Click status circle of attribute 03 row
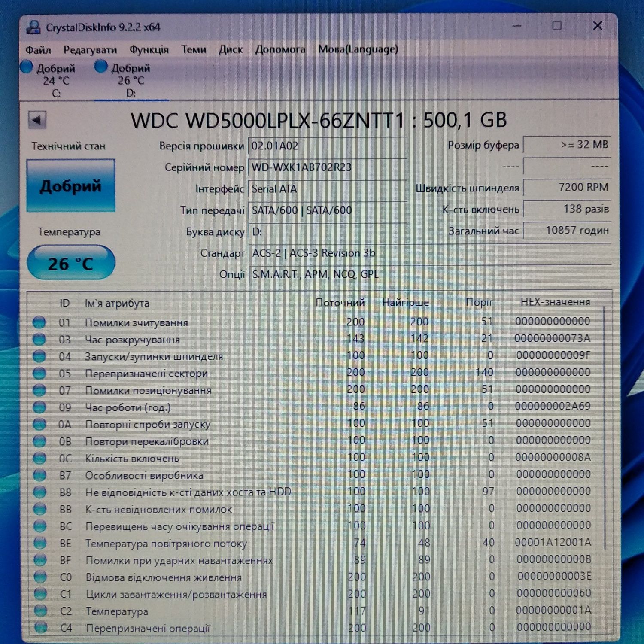 39,339
